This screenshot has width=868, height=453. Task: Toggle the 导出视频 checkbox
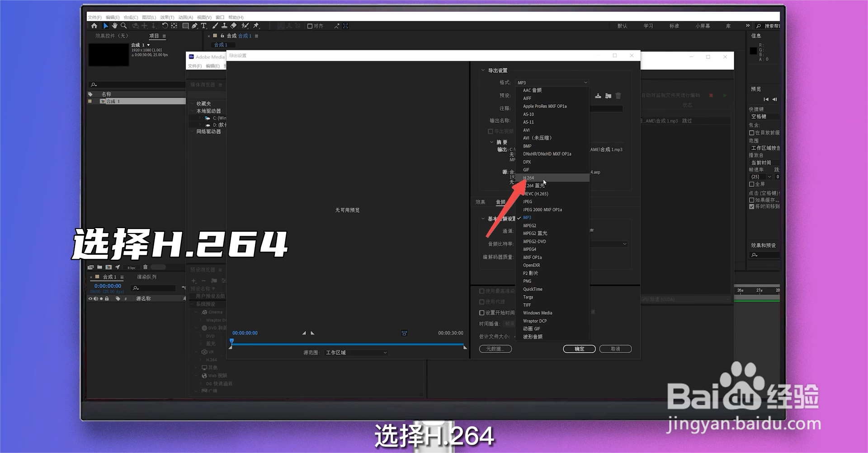pyautogui.click(x=491, y=131)
